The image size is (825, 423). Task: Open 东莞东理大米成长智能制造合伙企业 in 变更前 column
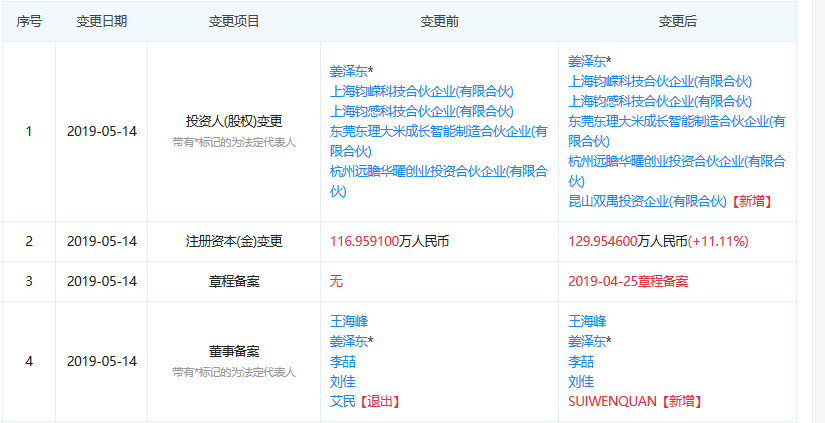click(x=439, y=142)
